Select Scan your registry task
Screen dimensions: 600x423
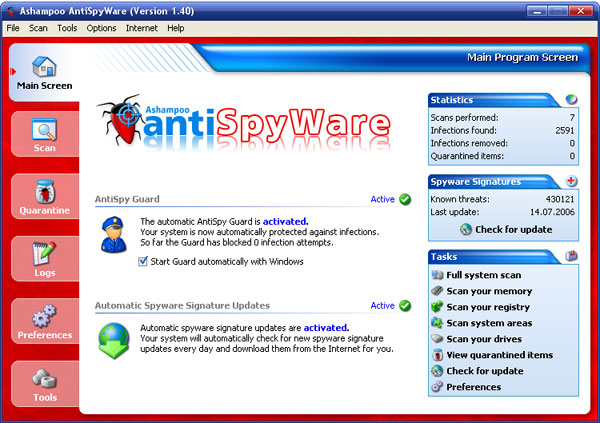(489, 307)
